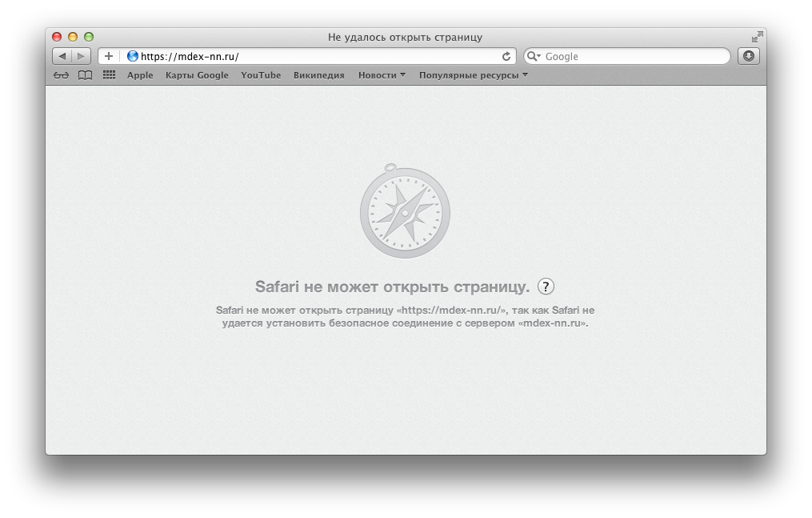812x518 pixels.
Task: Open Top Sites grid icon
Action: pos(109,75)
